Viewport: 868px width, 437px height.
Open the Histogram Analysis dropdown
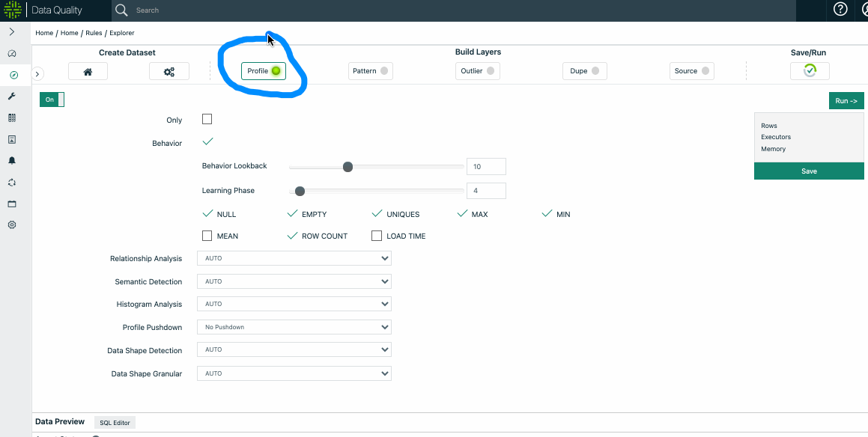pyautogui.click(x=294, y=304)
